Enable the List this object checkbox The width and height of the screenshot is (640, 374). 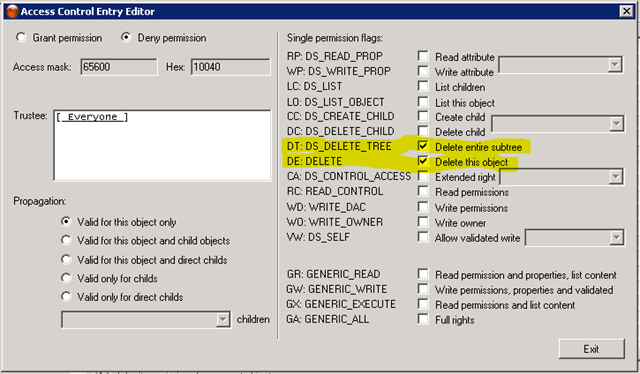coord(423,102)
